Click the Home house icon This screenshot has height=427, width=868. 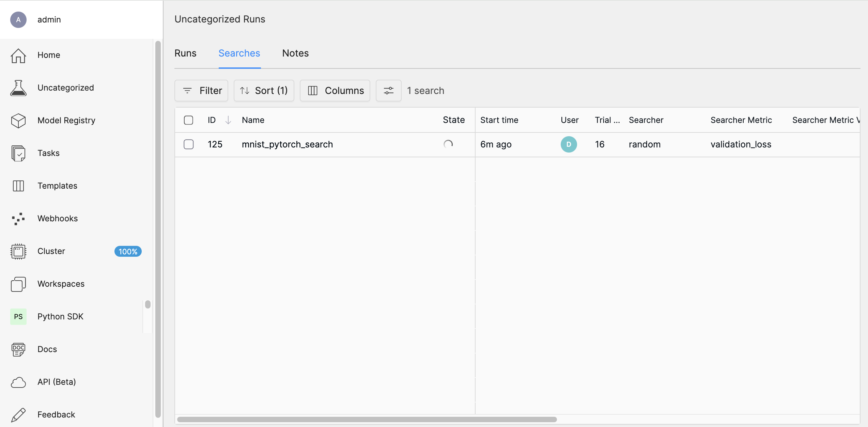pyautogui.click(x=18, y=55)
